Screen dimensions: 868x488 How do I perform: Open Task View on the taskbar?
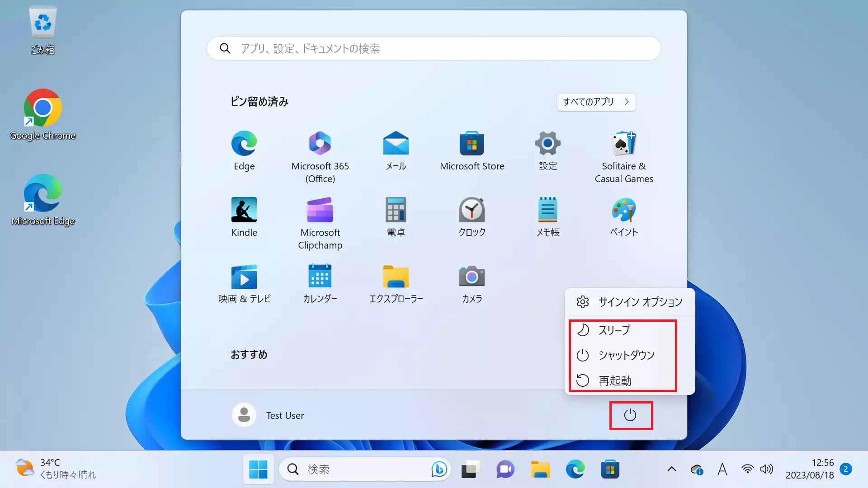pyautogui.click(x=471, y=469)
